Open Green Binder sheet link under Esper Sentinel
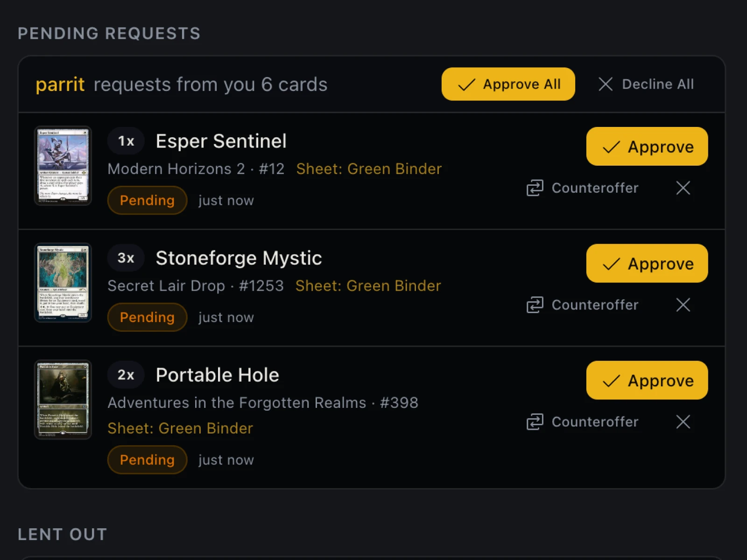Screen dimensions: 747x560 tap(369, 169)
